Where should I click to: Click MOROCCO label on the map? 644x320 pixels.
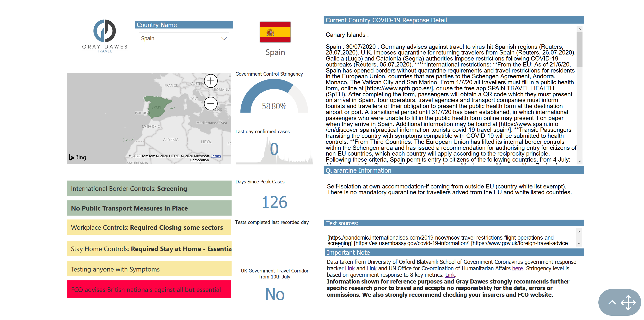[151, 127]
